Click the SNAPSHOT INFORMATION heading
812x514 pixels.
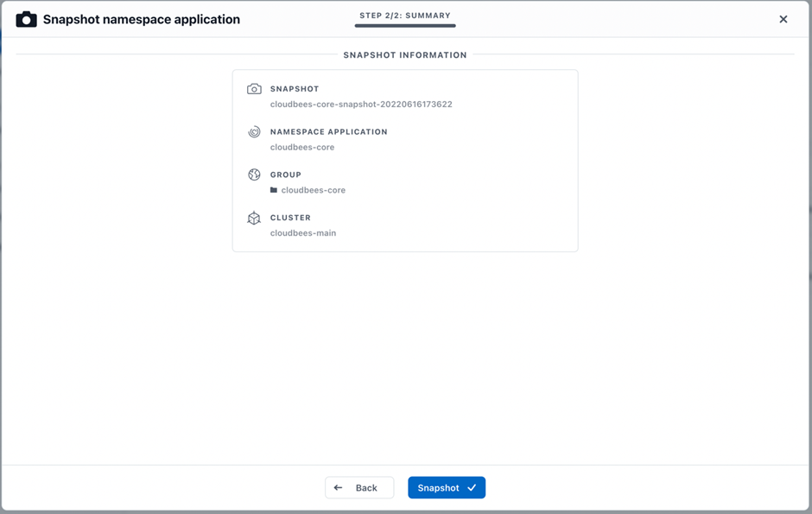(405, 55)
